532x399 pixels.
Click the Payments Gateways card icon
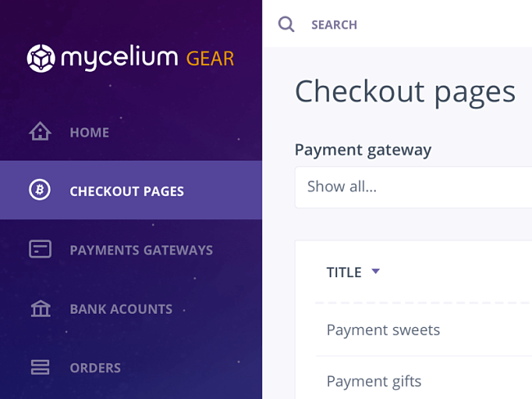click(40, 249)
